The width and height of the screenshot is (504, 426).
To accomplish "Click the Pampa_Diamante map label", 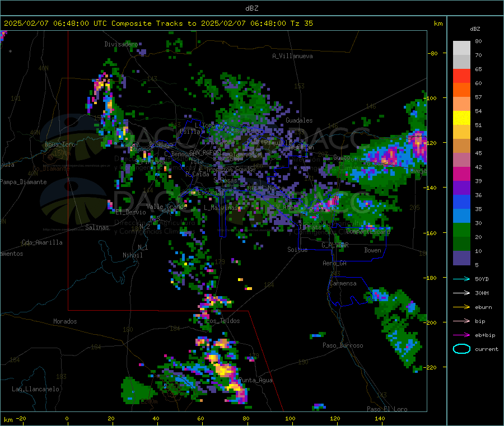I will point(23,182).
